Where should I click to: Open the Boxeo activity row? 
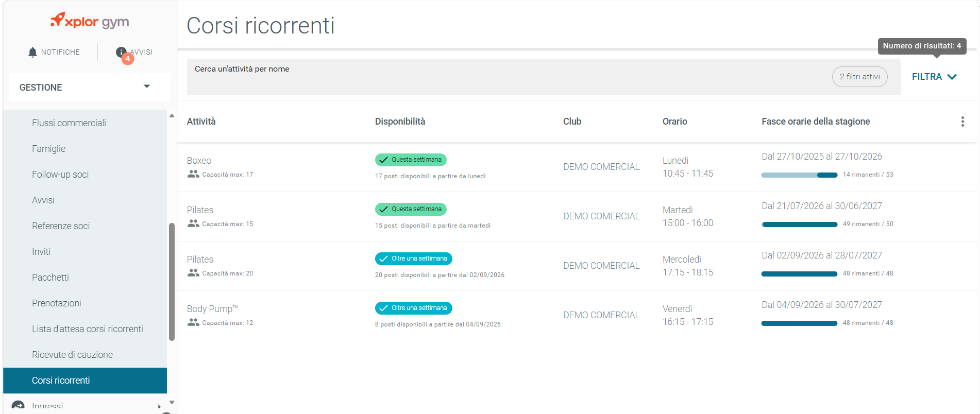coord(577,167)
